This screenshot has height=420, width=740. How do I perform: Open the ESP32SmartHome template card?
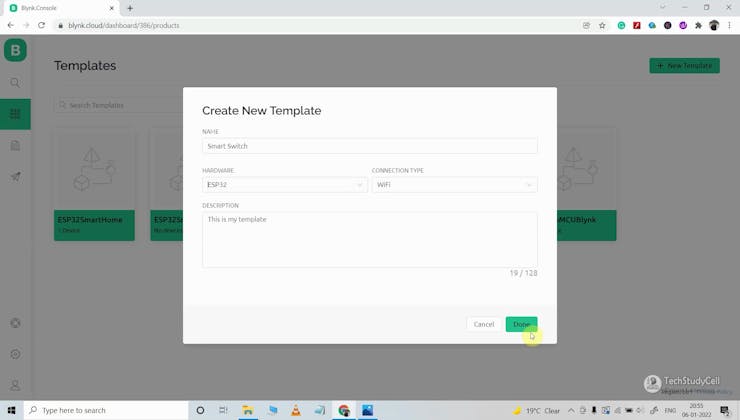(94, 184)
